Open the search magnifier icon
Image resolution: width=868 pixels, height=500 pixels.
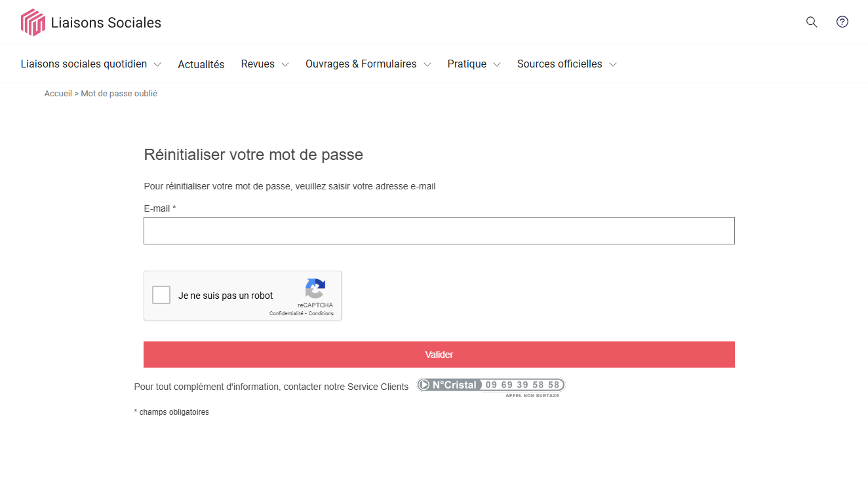pos(811,22)
